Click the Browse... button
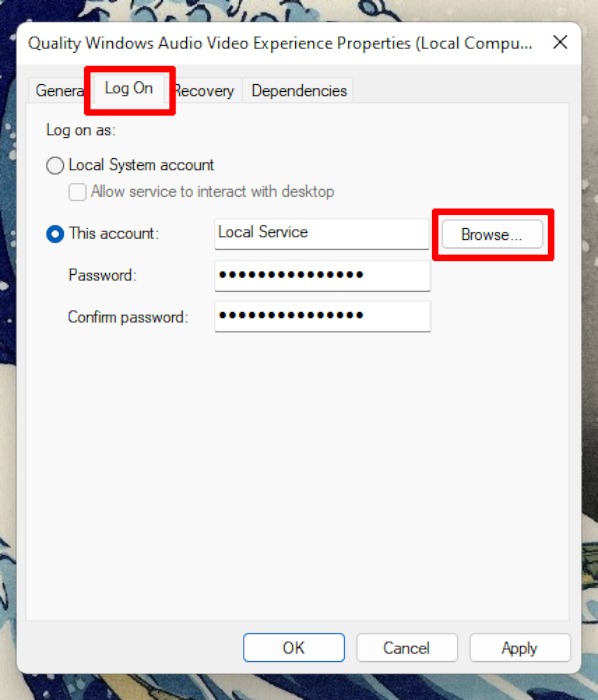This screenshot has height=700, width=598. (x=492, y=234)
